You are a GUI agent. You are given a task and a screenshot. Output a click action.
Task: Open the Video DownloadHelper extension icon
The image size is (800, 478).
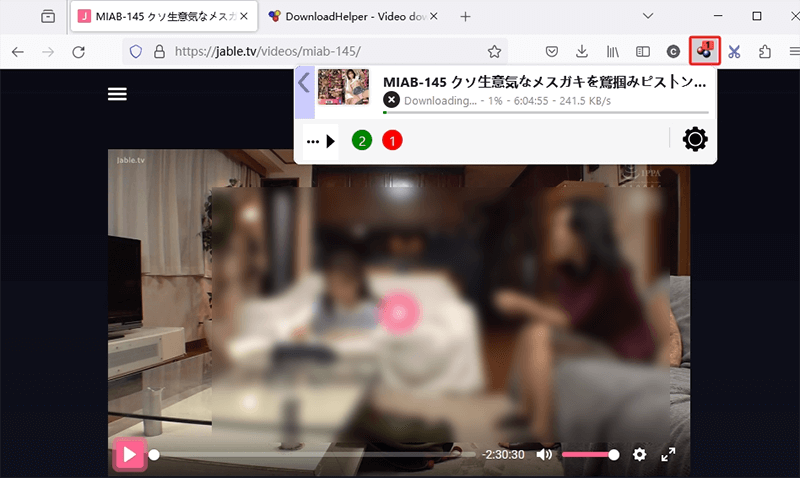(x=704, y=51)
